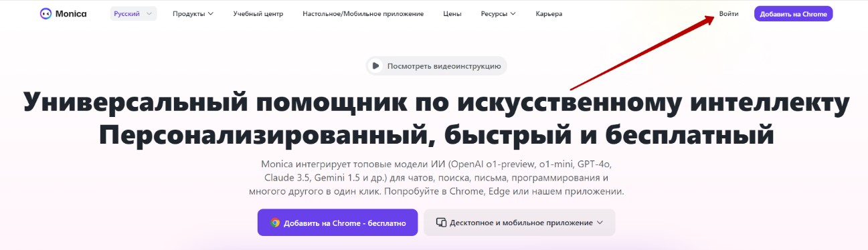Click the devices icon beside Десктопное и мобильное приложение
The width and height of the screenshot is (868, 250).
coord(441,223)
